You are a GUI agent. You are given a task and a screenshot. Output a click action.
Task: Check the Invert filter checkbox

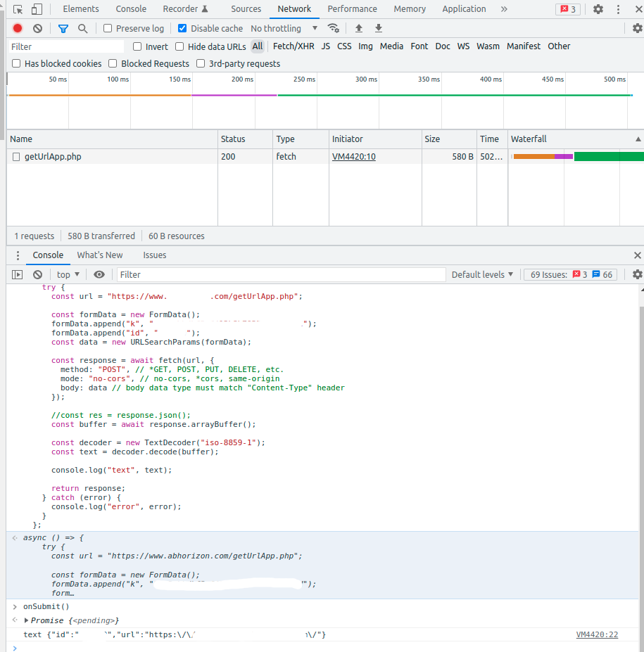pyautogui.click(x=137, y=46)
